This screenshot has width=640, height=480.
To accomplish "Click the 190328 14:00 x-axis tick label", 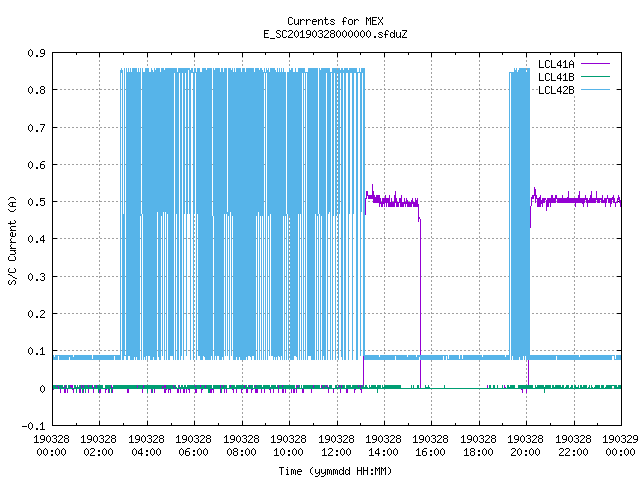I will point(383,446).
